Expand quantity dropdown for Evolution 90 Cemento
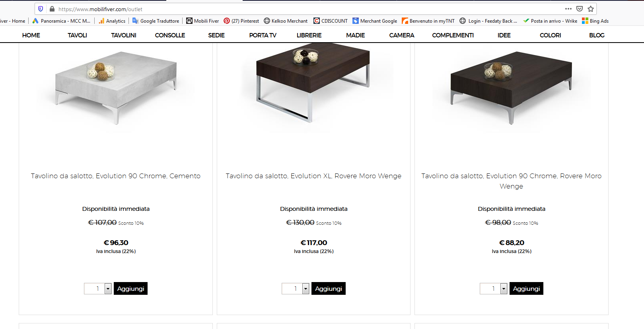The height and width of the screenshot is (329, 644). [108, 289]
